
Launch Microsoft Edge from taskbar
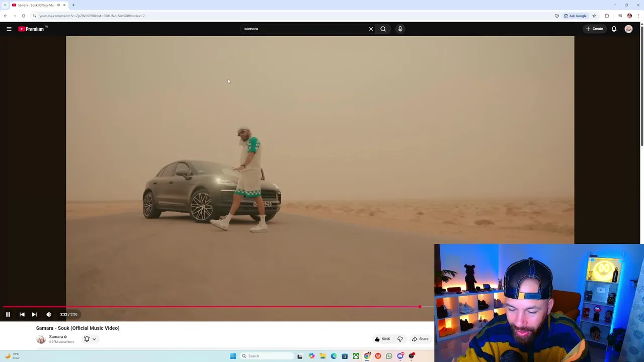pos(334,356)
